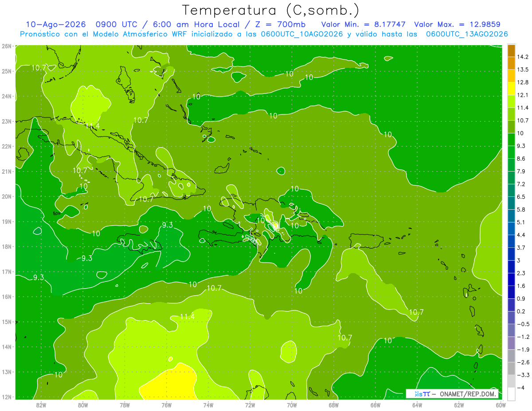
Task: Click the 9.3 contour label beside 17N axis
Action: coord(39,278)
